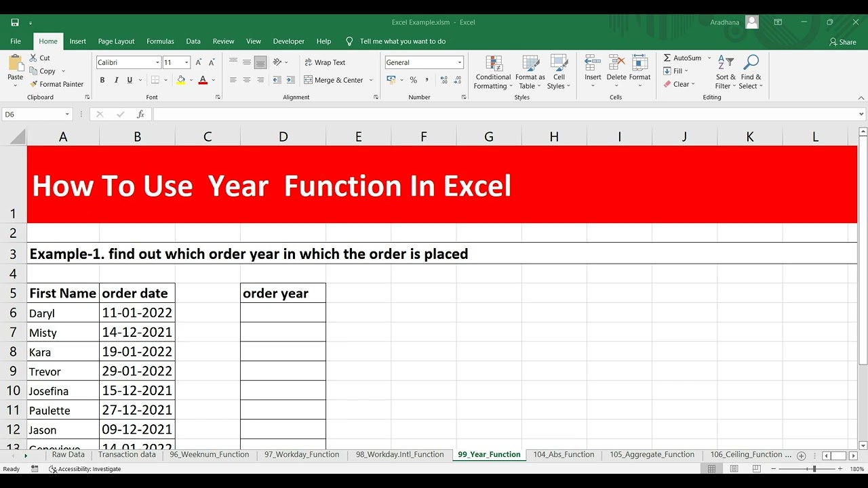Click the Copy icon
This screenshot has width=868, height=488.
click(x=34, y=71)
